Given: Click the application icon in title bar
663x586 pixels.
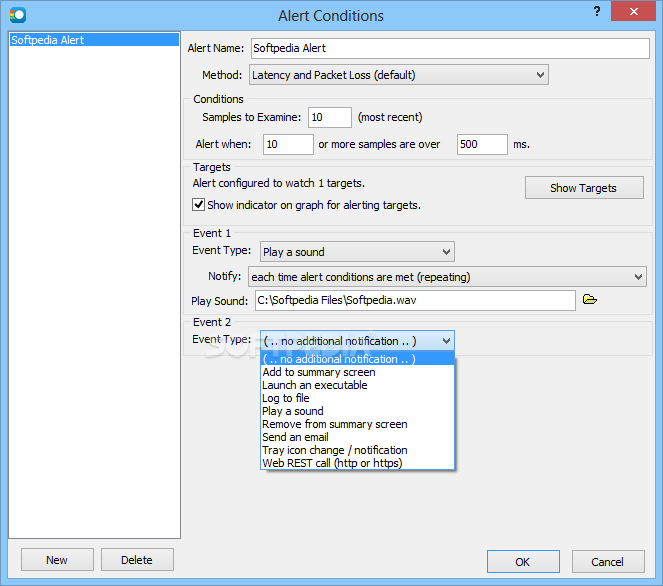Looking at the screenshot, I should [x=18, y=15].
